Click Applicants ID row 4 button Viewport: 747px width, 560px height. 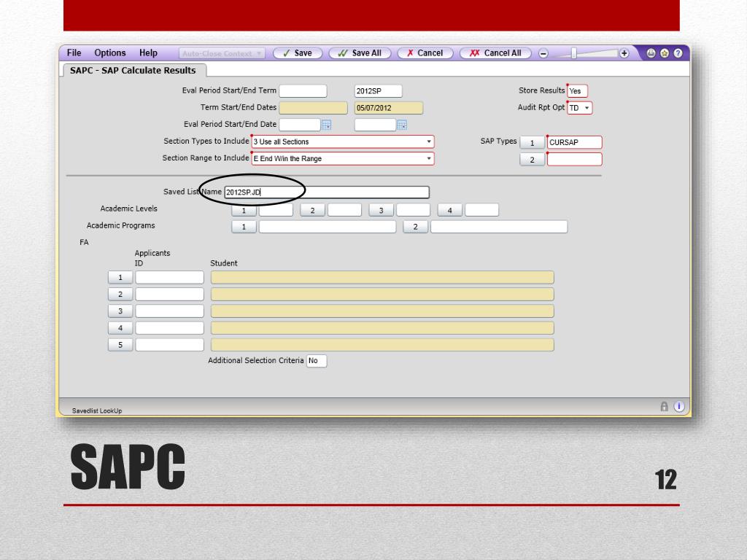click(120, 329)
